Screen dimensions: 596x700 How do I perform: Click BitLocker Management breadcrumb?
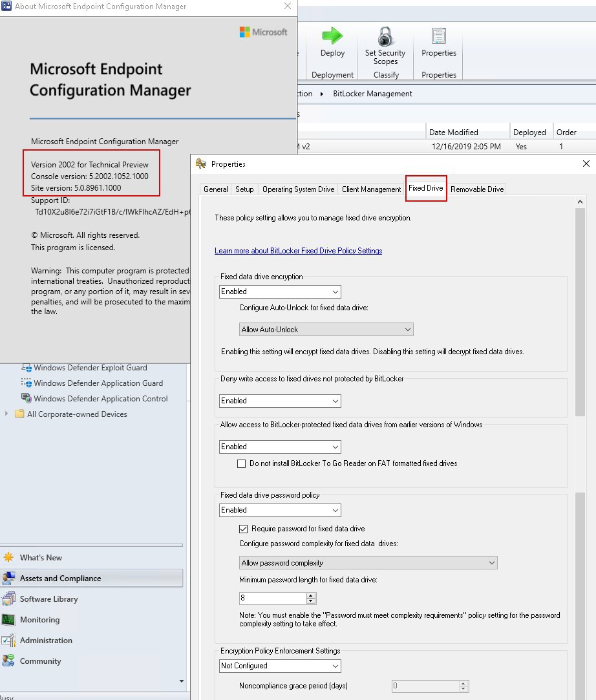pos(372,94)
